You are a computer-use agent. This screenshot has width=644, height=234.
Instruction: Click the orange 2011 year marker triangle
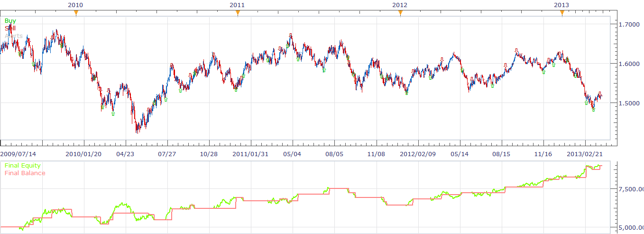coord(238,13)
